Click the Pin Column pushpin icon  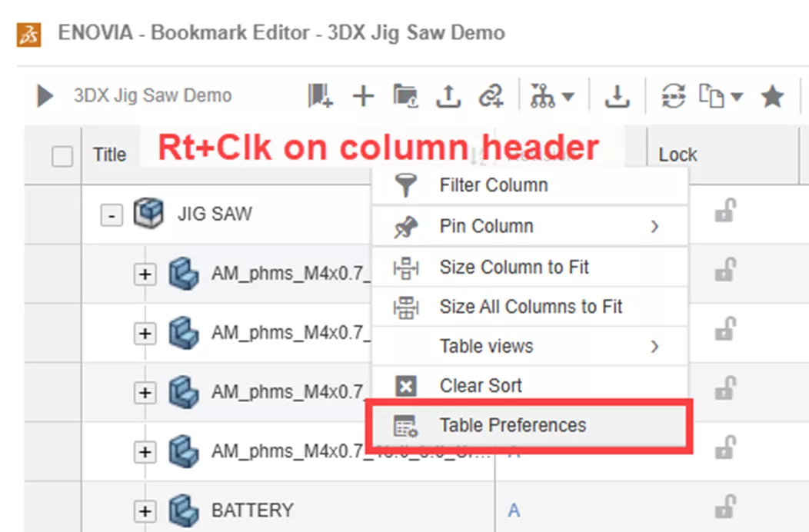coord(405,227)
